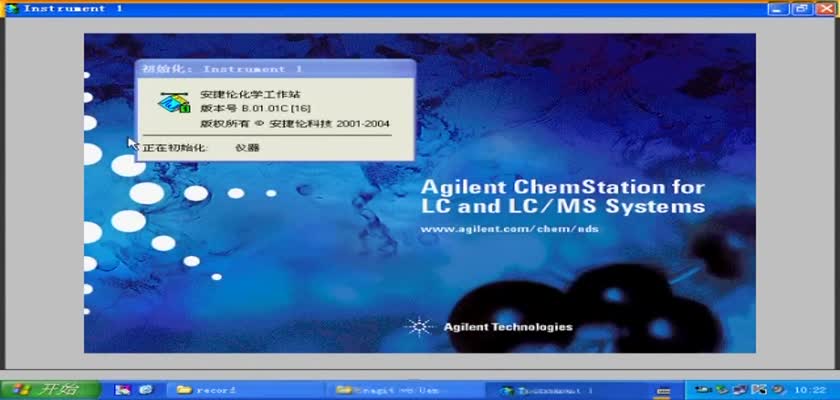Click the green Safely Remove Hardware tray icon
The image size is (840, 400).
[x=722, y=390]
